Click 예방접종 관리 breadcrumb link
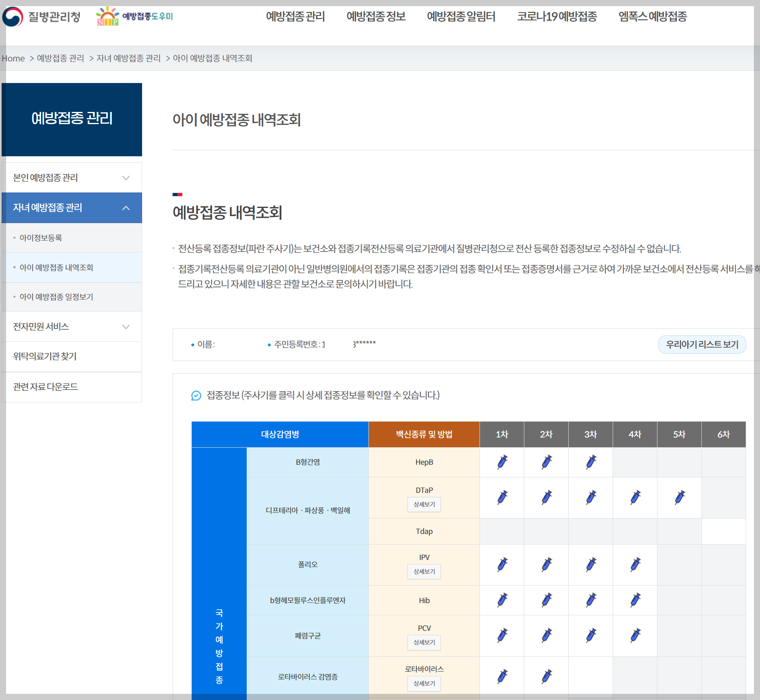 pos(60,58)
